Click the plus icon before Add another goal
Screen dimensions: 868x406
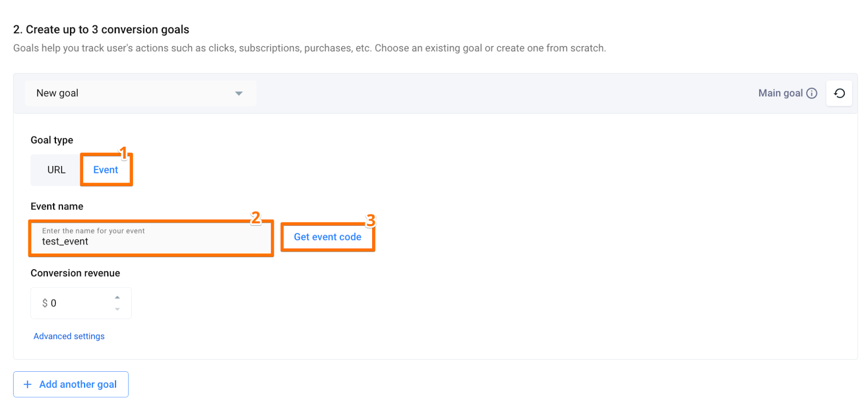tap(28, 384)
